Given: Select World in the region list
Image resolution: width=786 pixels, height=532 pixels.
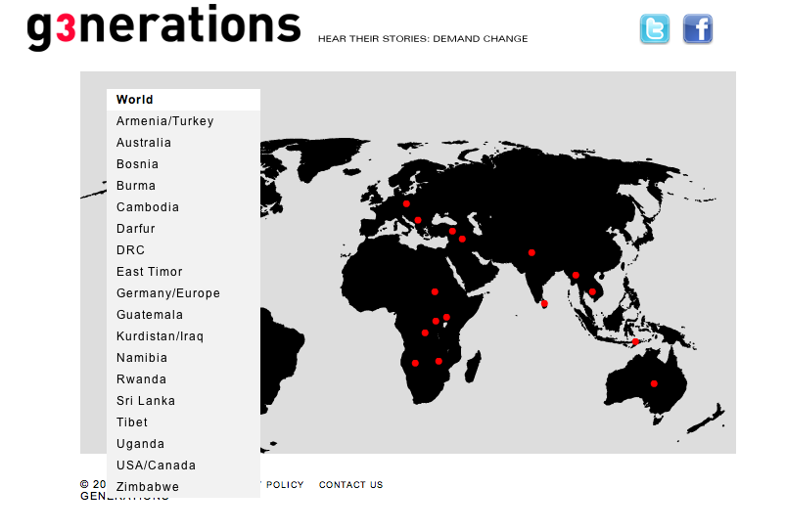Looking at the screenshot, I should (135, 100).
